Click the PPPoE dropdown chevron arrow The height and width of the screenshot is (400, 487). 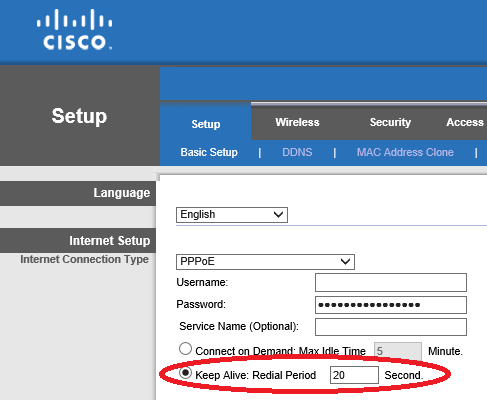point(345,262)
